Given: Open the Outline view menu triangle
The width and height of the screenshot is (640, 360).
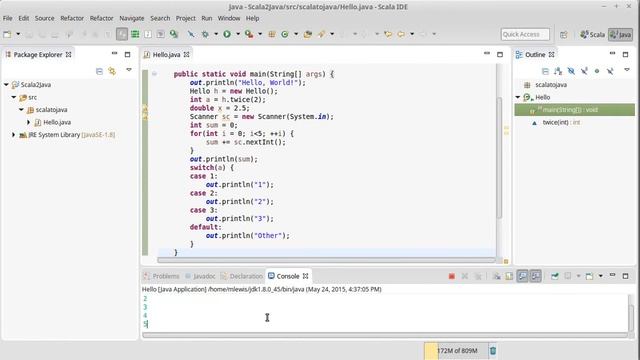Looking at the screenshot, I should [627, 70].
